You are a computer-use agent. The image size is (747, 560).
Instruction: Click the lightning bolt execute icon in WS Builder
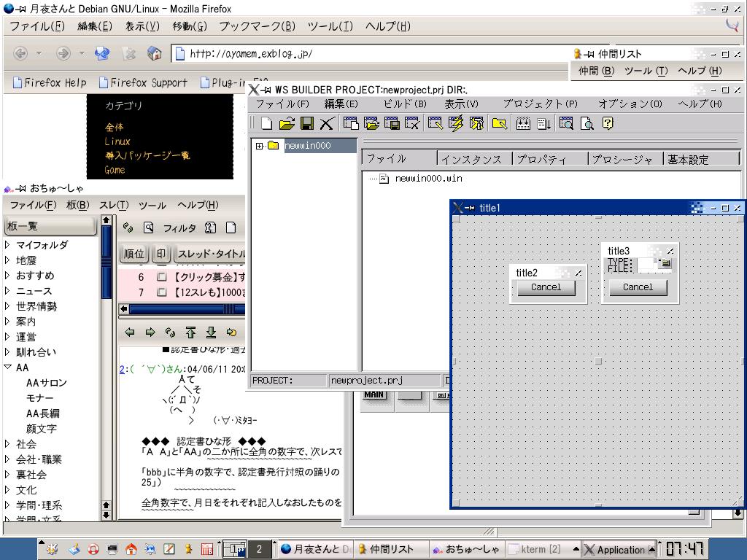coord(456,124)
